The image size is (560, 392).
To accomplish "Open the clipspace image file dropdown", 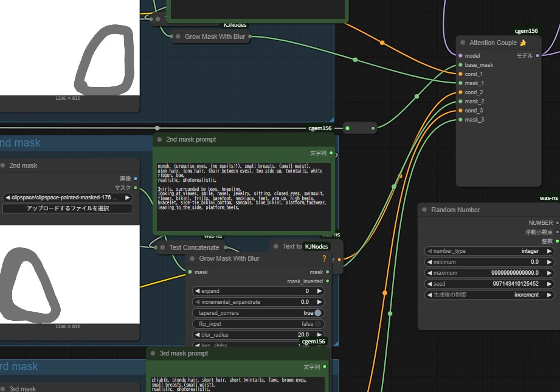I will coord(67,198).
